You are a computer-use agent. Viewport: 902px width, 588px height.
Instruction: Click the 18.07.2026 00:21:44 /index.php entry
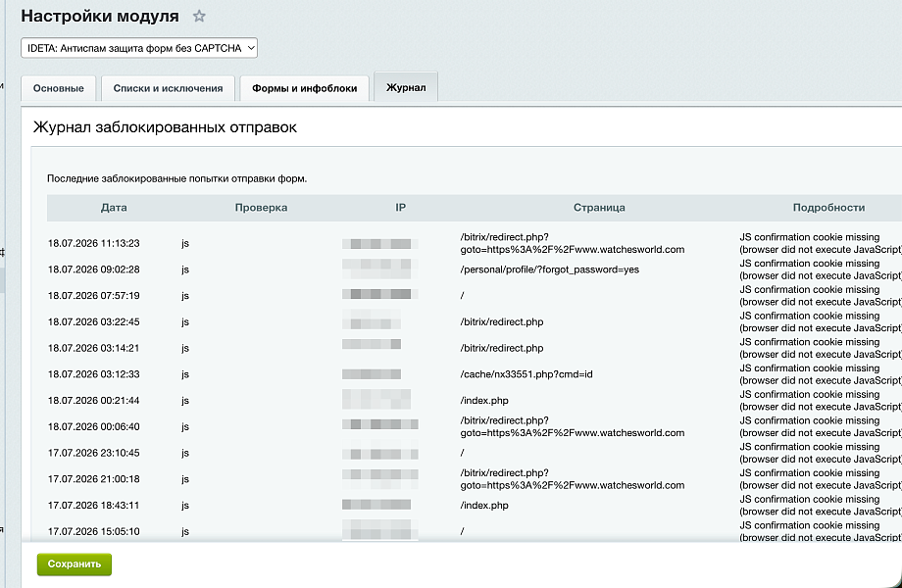click(483, 401)
